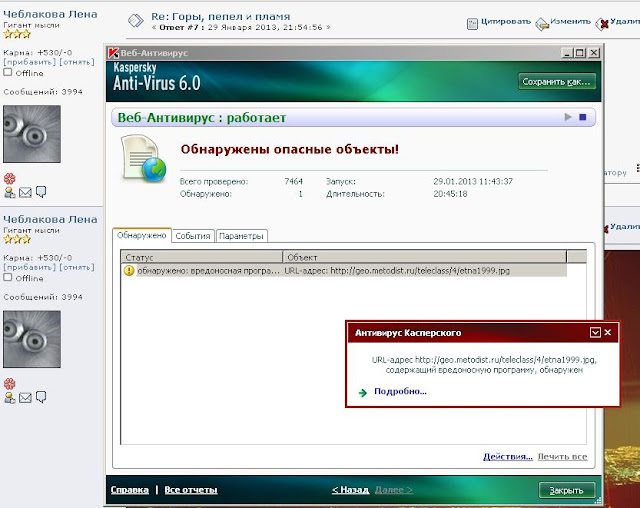The image size is (640, 508).
Task: Click the speech bubble message icon, first post
Action: click(41, 192)
